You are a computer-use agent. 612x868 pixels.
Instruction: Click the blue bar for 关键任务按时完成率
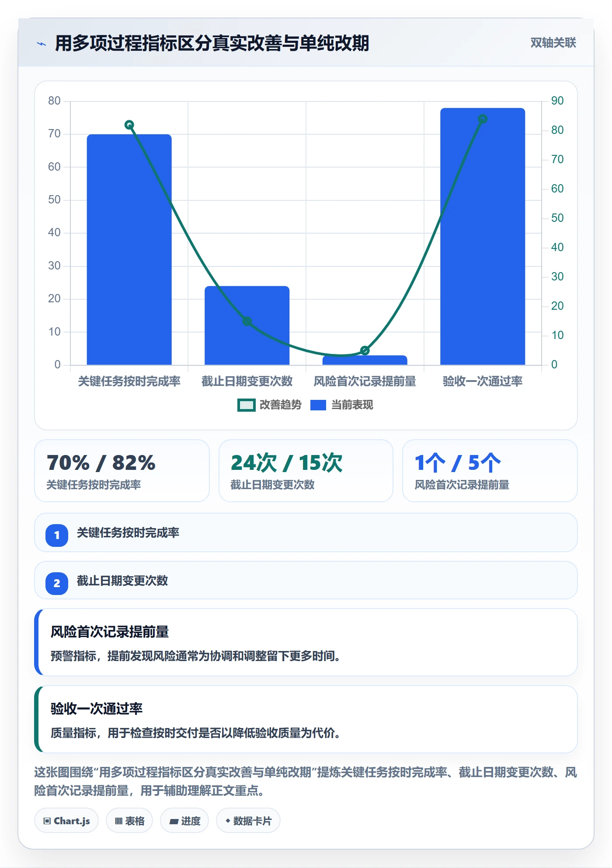tap(129, 249)
